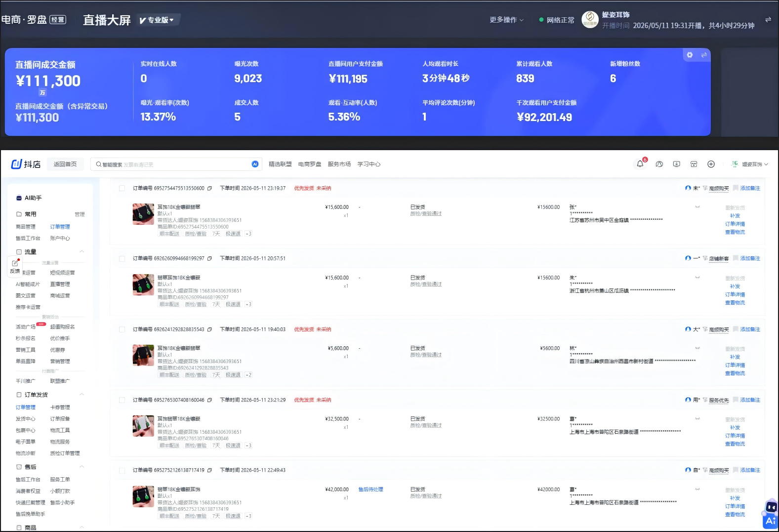Tick checkbox for order 6952754475513550600
The image size is (779, 532).
[x=122, y=188]
